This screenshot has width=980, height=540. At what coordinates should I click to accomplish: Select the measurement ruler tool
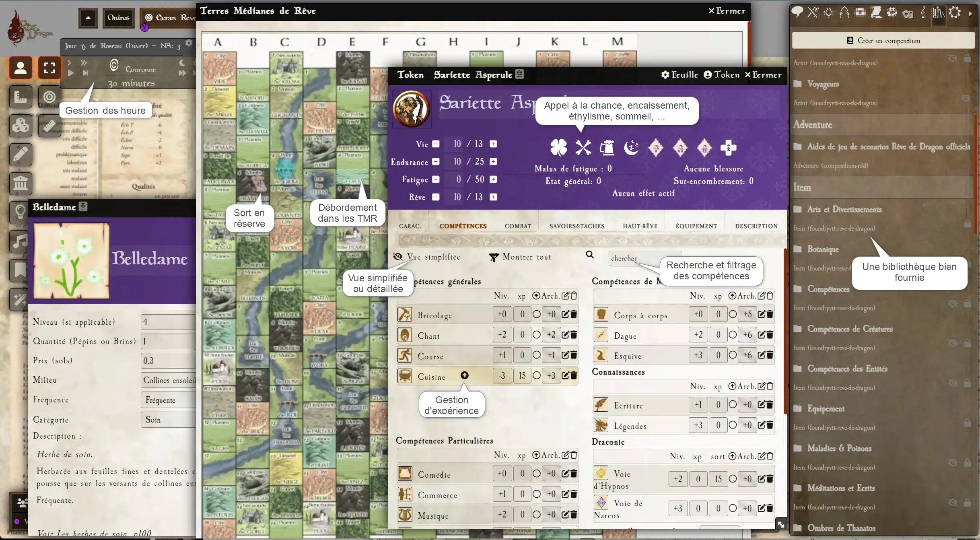[49, 126]
